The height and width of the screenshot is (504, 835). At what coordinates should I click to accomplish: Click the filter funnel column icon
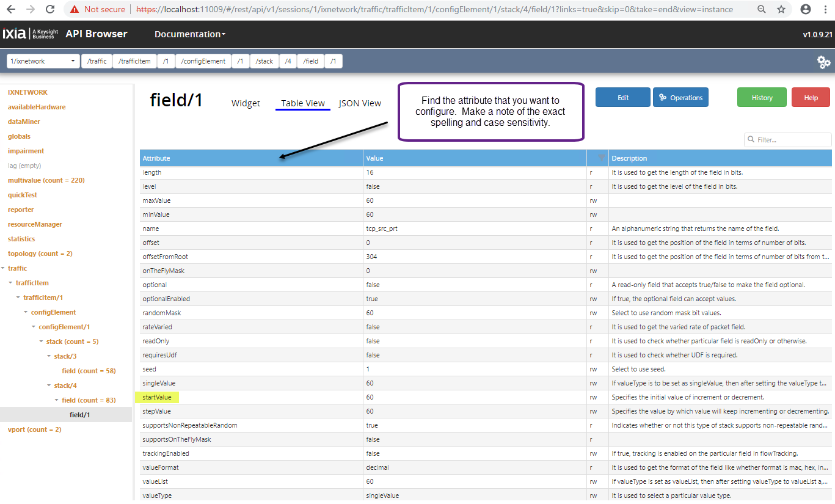click(x=602, y=158)
